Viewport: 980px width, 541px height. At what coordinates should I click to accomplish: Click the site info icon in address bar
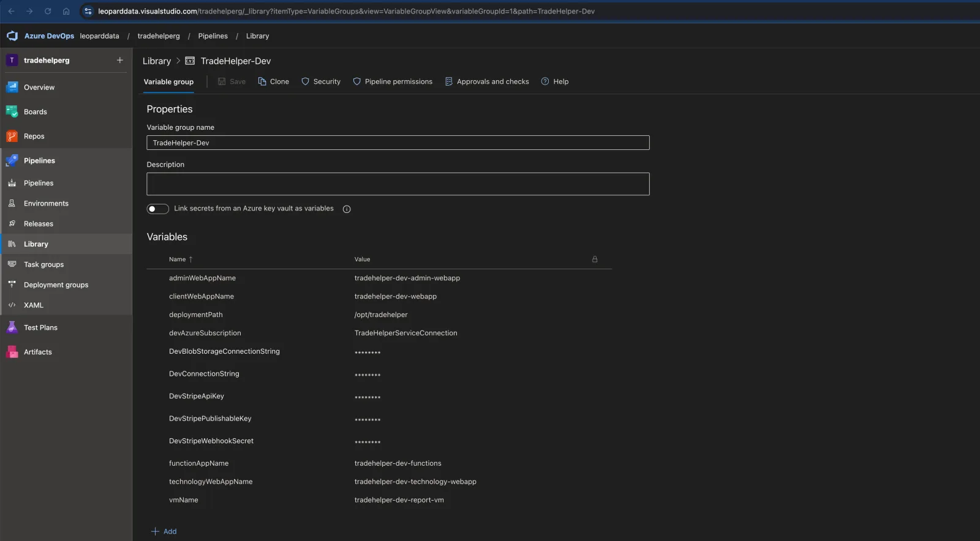tap(88, 11)
